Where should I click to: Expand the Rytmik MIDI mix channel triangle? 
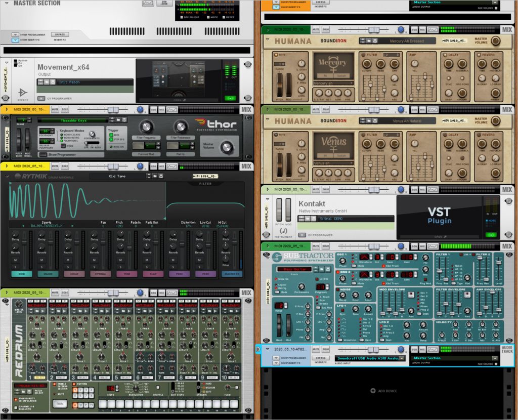7,166
